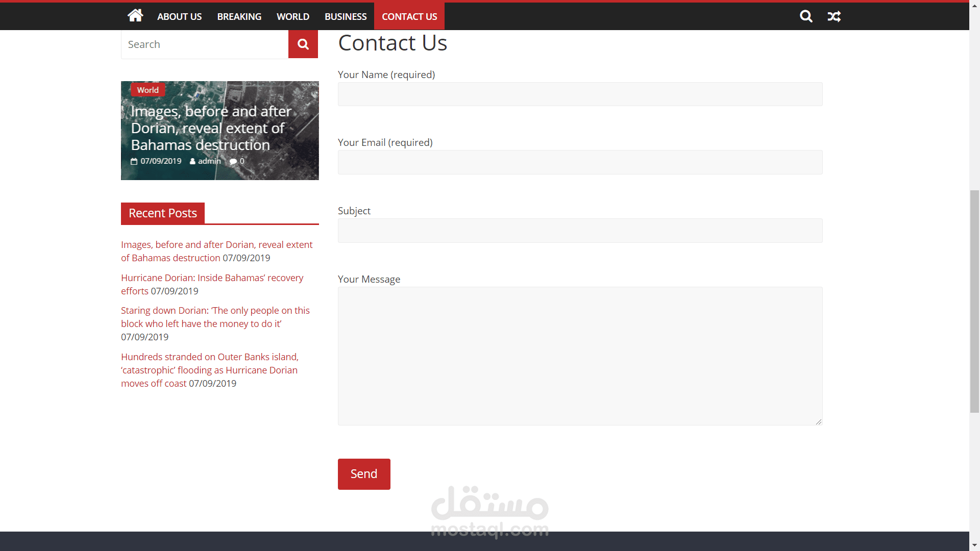Click the sidebar Search text field

(205, 44)
